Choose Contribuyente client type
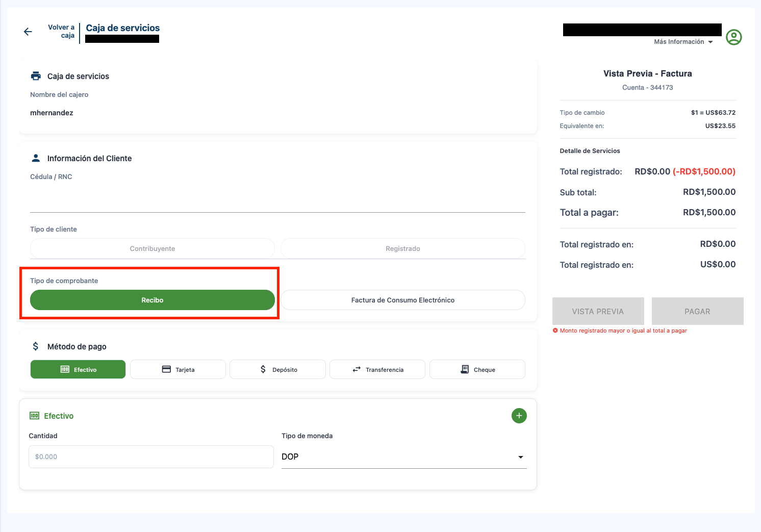 (x=152, y=248)
